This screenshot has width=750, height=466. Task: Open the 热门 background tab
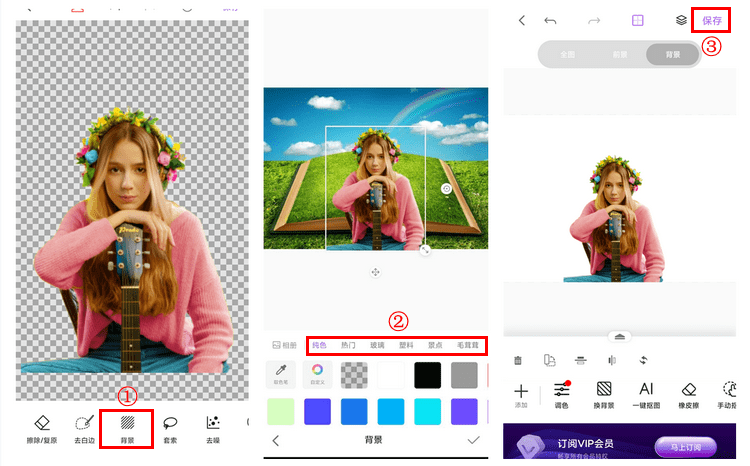coord(348,345)
